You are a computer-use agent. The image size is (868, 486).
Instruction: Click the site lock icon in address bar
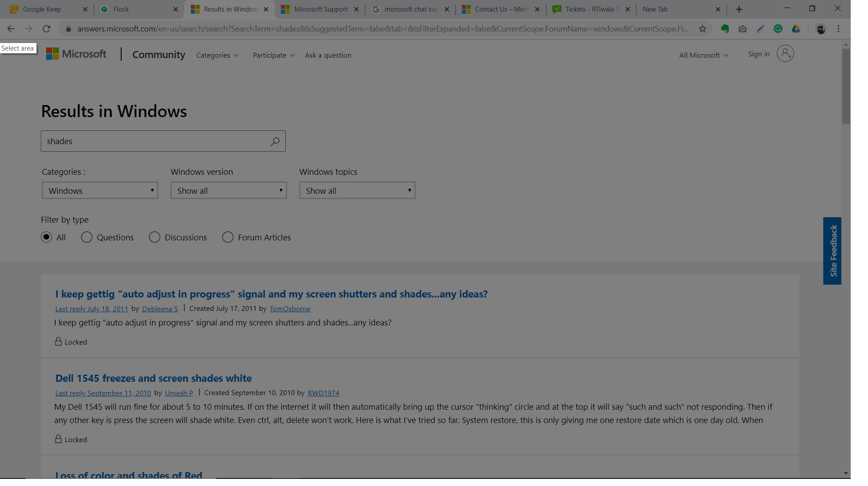[68, 29]
